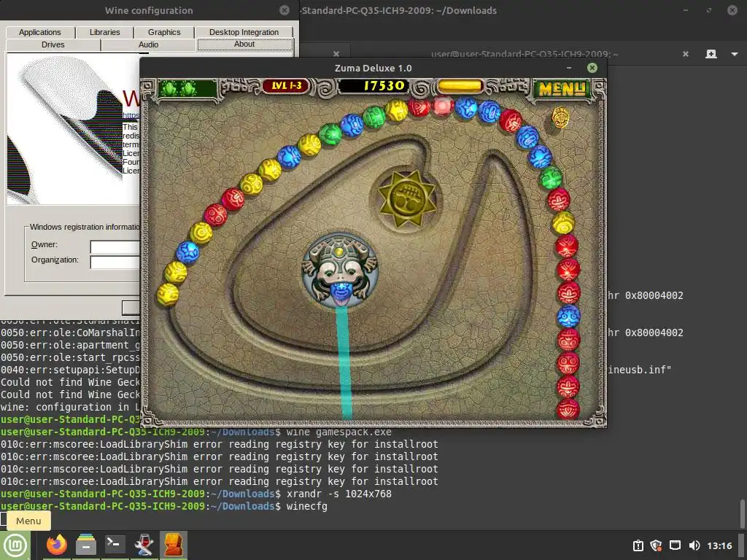
Task: Open the Audio tab in Wine configuration
Action: tap(149, 44)
